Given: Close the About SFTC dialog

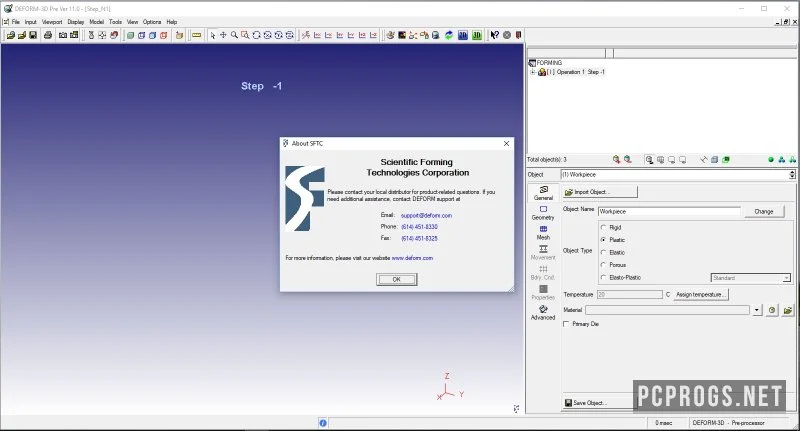Looking at the screenshot, I should click(506, 143).
